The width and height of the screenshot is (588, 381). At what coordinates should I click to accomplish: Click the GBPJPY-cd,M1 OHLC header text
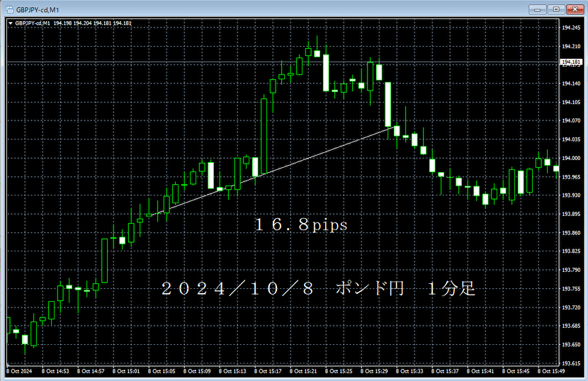tap(73, 23)
